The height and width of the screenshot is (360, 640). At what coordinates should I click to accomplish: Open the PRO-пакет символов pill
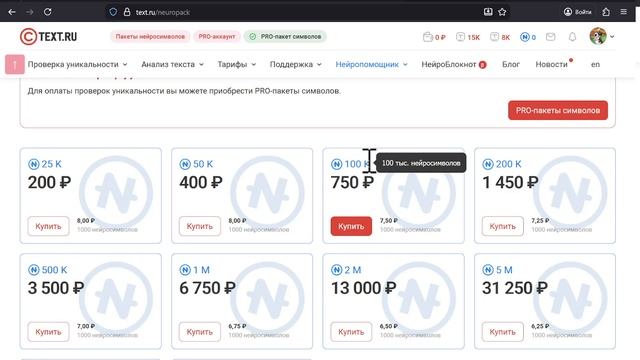[x=285, y=36]
